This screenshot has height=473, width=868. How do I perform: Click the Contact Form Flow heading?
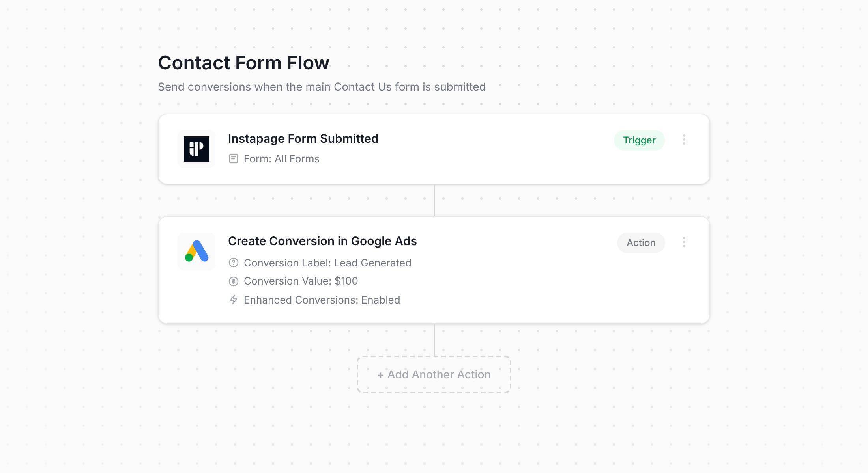(244, 63)
